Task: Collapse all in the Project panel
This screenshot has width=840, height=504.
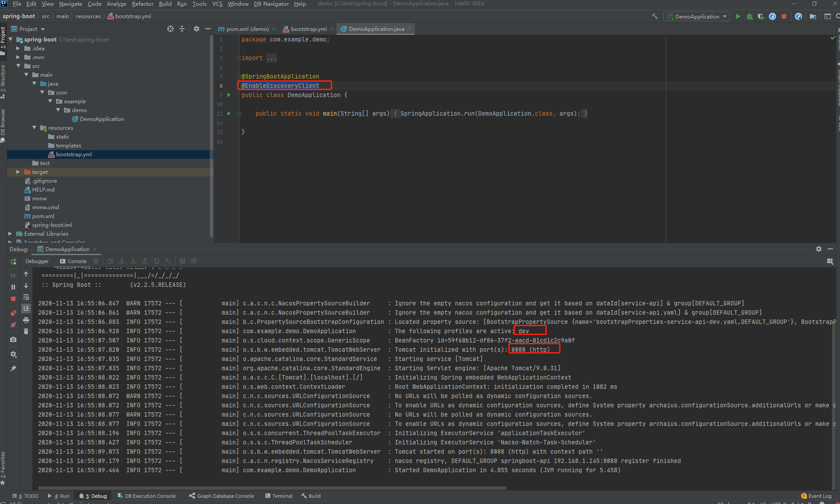Action: 182,29
